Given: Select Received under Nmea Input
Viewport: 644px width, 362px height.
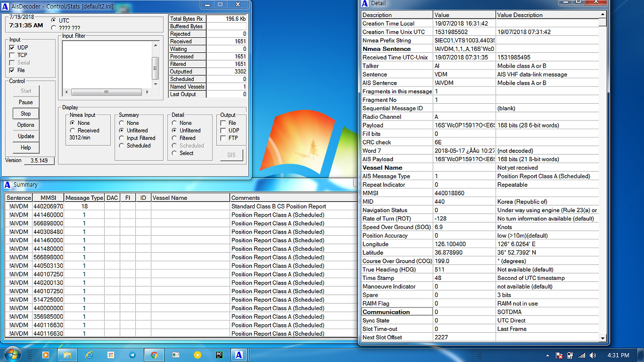Looking at the screenshot, I should [x=72, y=130].
